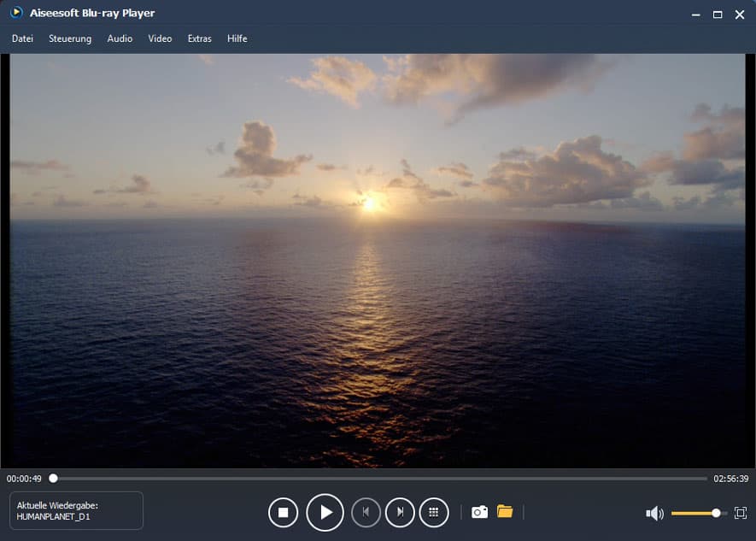Viewport: 756px width, 541px height.
Task: Open the Video menu
Action: 160,38
